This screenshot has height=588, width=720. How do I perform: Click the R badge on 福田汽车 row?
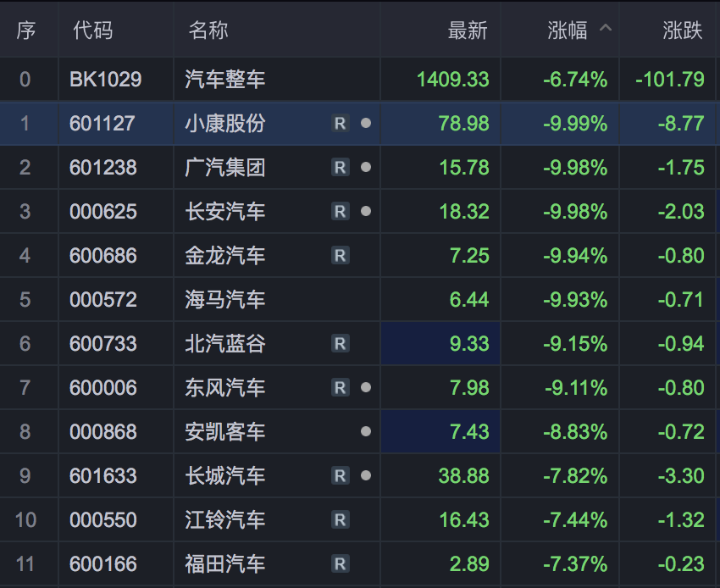341,563
